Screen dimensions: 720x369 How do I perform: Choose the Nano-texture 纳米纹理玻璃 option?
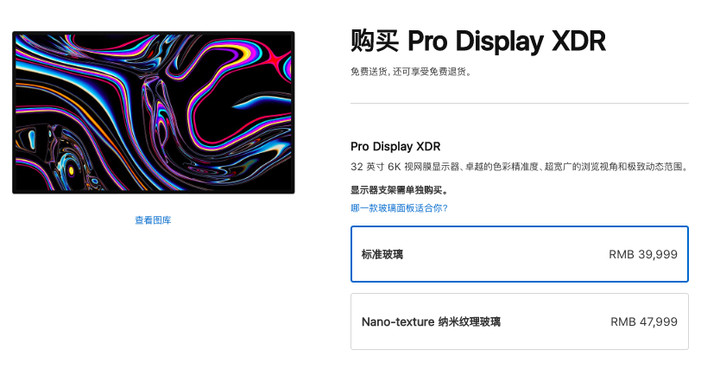tap(519, 322)
